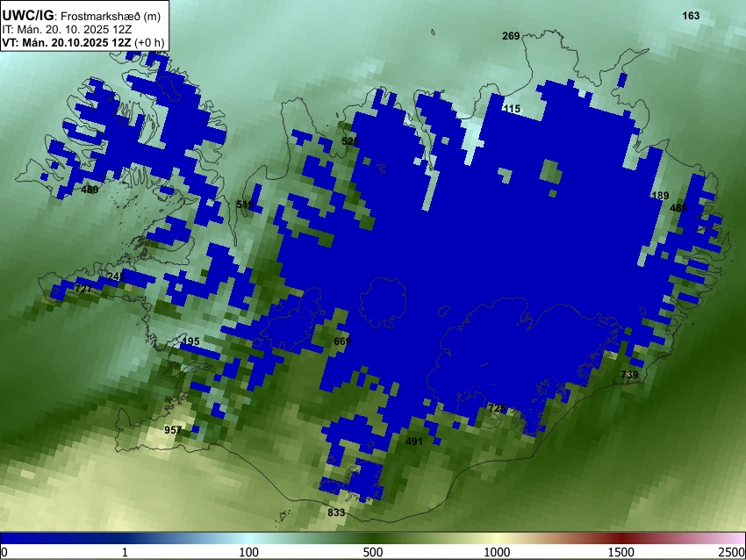Click the map value 957
Image resolution: width=746 pixels, height=560 pixels.
pos(173,430)
